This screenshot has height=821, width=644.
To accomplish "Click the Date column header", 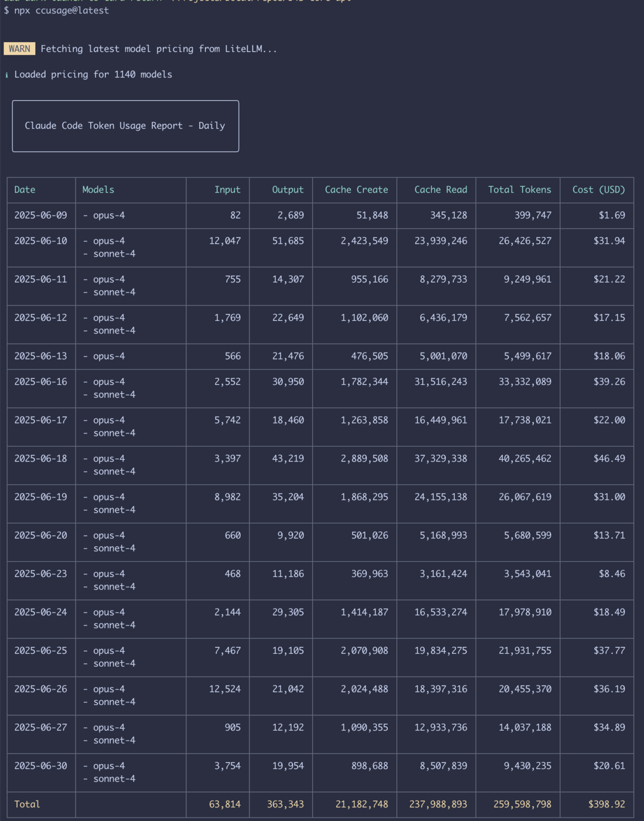I will pyautogui.click(x=25, y=189).
